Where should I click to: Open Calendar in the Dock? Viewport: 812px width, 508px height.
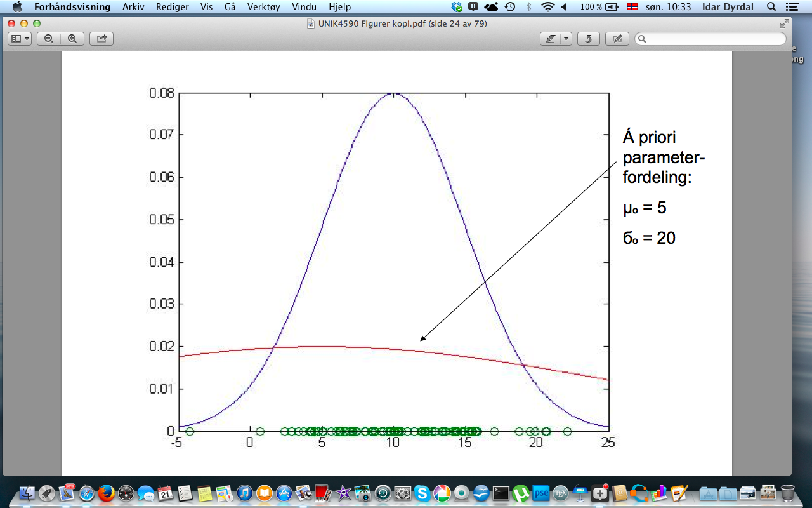[x=165, y=493]
